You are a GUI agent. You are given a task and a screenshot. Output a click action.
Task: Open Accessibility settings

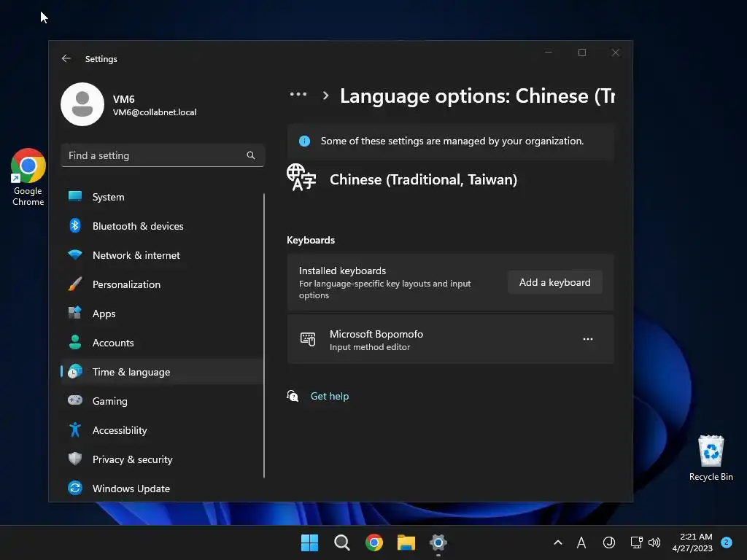(162, 430)
